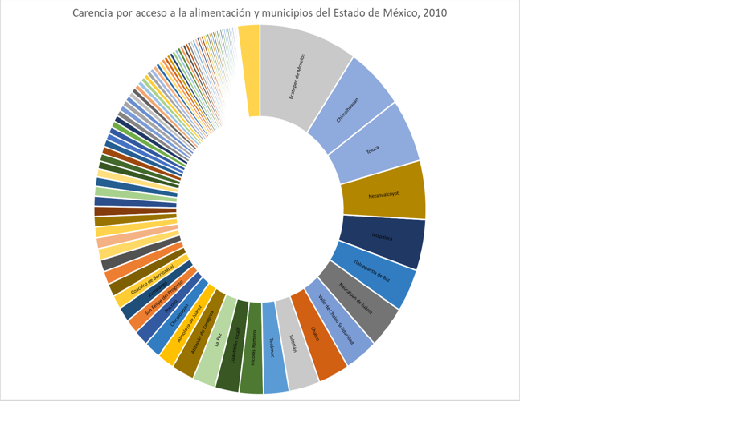Click the chart title text
This screenshot has width=736, height=426.
[x=259, y=13]
